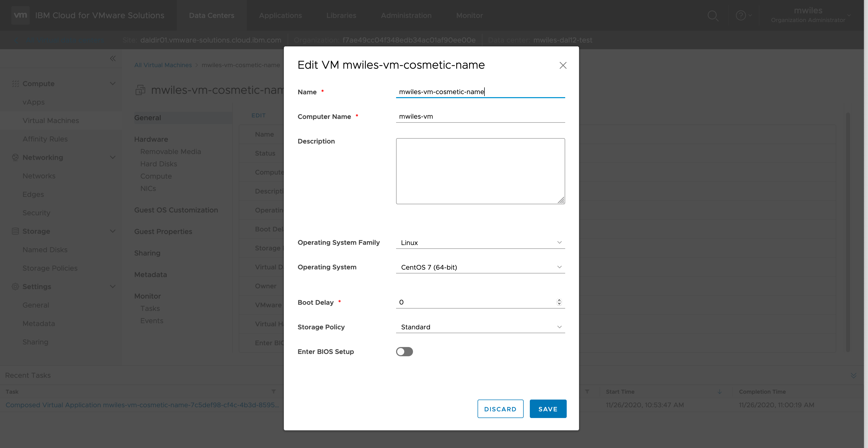Click the VMware vm logo icon
This screenshot has height=448, width=868.
point(20,15)
